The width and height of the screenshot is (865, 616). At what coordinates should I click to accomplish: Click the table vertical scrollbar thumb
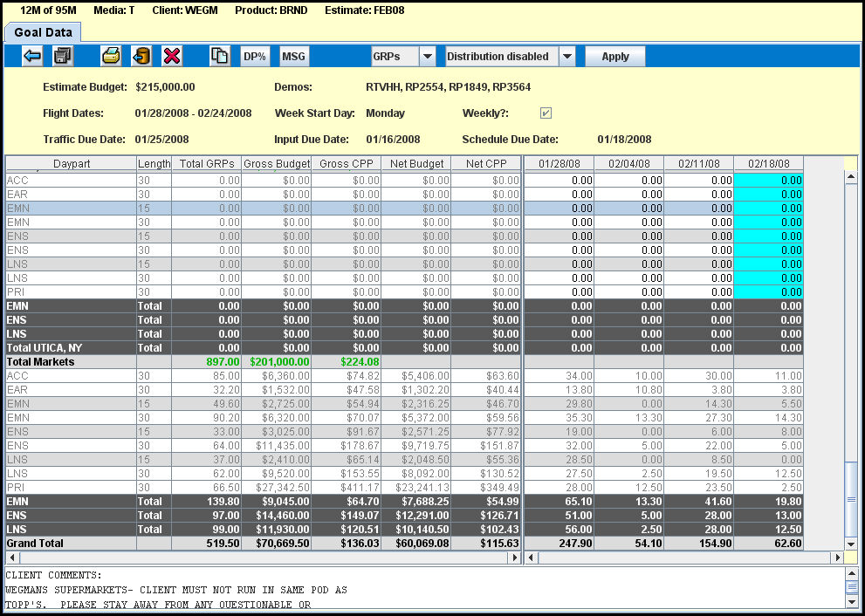851,499
